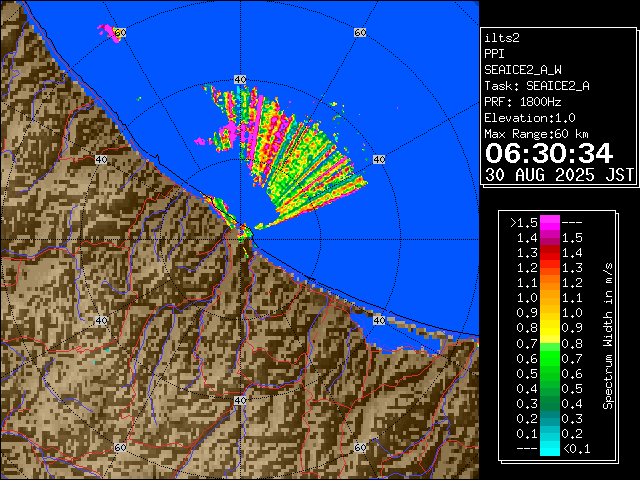Click the SEAICE2_A_W product name
640x480 pixels.
524,70
